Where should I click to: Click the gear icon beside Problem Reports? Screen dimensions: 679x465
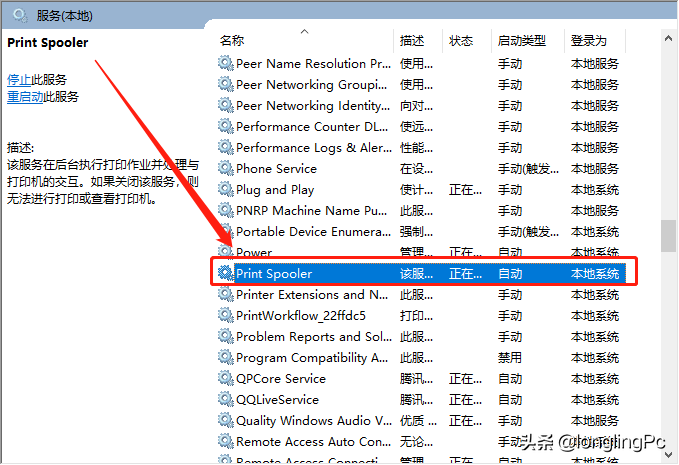click(x=225, y=336)
